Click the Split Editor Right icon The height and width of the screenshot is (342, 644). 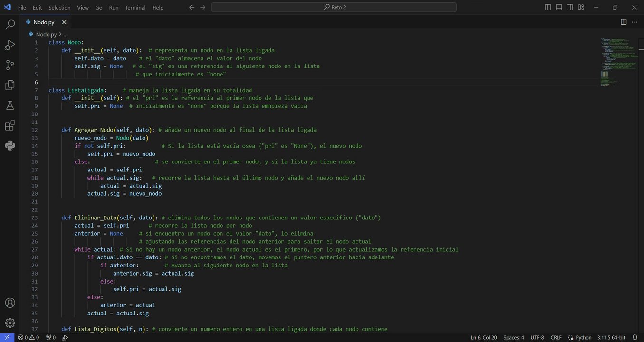624,22
